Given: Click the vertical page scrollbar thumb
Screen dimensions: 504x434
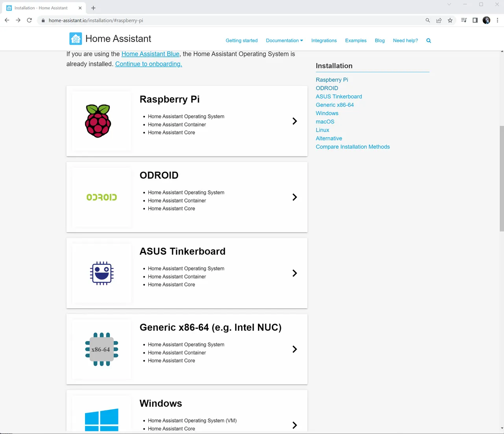Looking at the screenshot, I should click(x=502, y=178).
